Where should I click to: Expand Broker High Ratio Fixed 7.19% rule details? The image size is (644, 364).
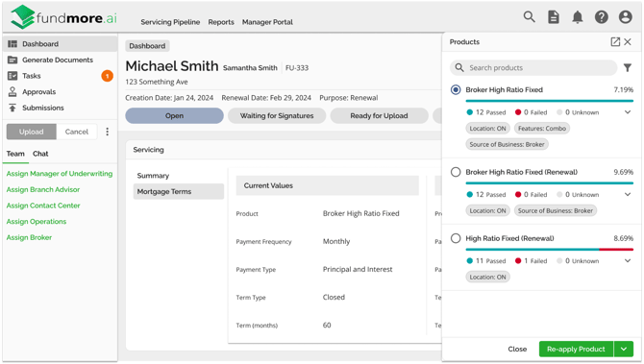click(628, 112)
